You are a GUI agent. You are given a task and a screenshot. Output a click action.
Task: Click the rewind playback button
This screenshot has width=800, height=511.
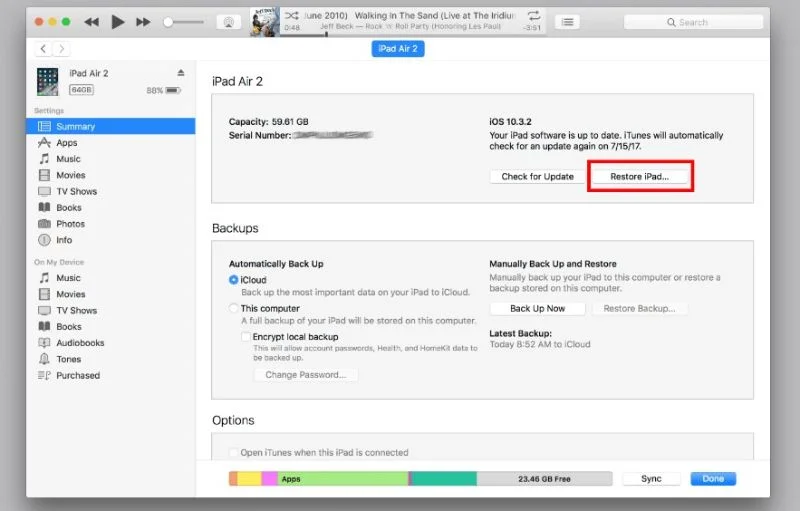pos(92,22)
